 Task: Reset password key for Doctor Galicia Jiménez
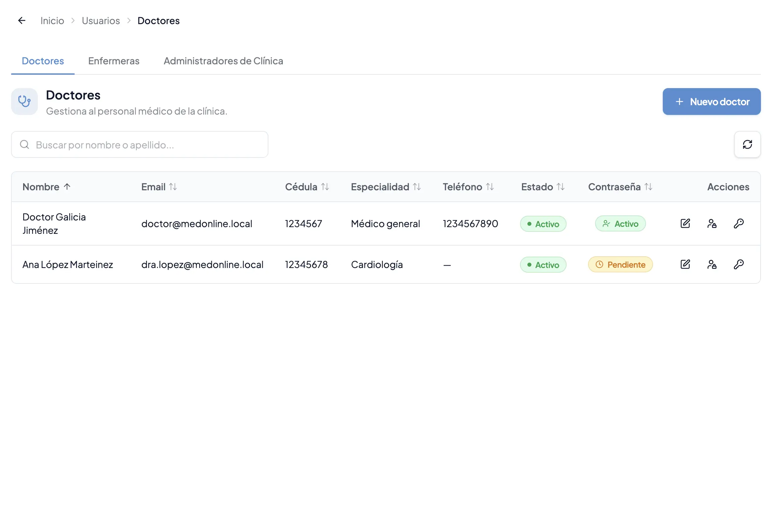point(738,223)
